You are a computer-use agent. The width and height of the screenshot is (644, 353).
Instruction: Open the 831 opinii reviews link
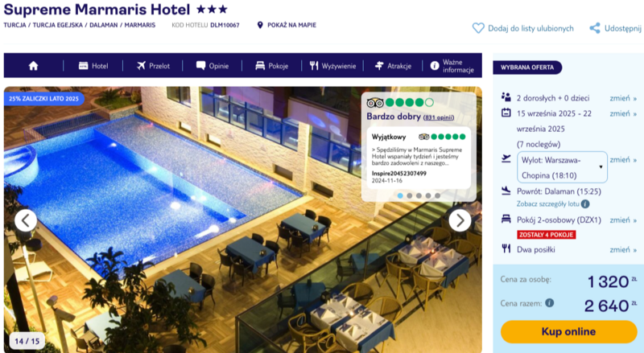coord(439,117)
